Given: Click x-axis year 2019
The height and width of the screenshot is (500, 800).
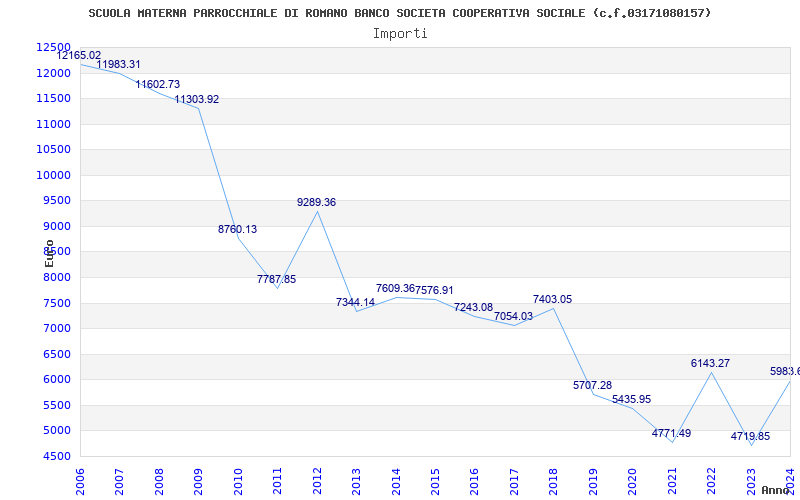Looking at the screenshot, I should coord(593,481).
